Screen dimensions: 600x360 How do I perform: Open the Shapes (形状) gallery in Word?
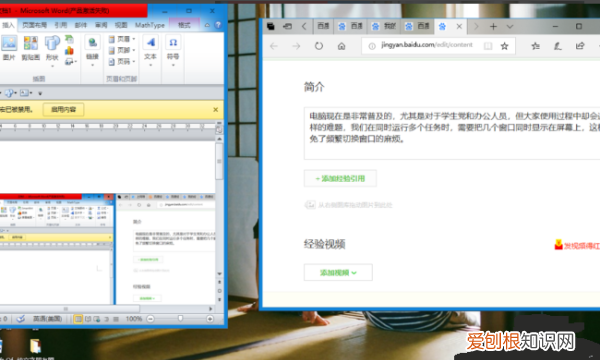pos(52,50)
